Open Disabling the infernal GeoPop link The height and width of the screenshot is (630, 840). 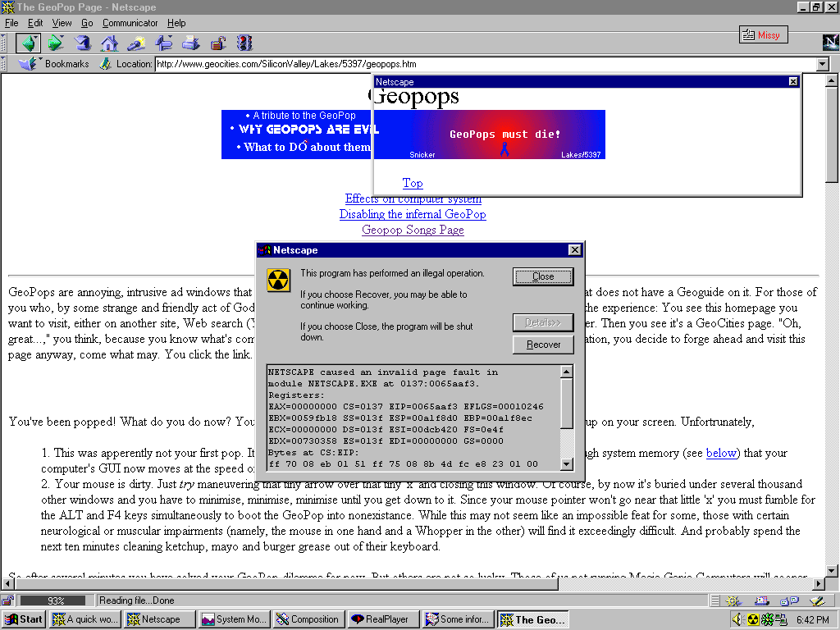pyautogui.click(x=413, y=214)
